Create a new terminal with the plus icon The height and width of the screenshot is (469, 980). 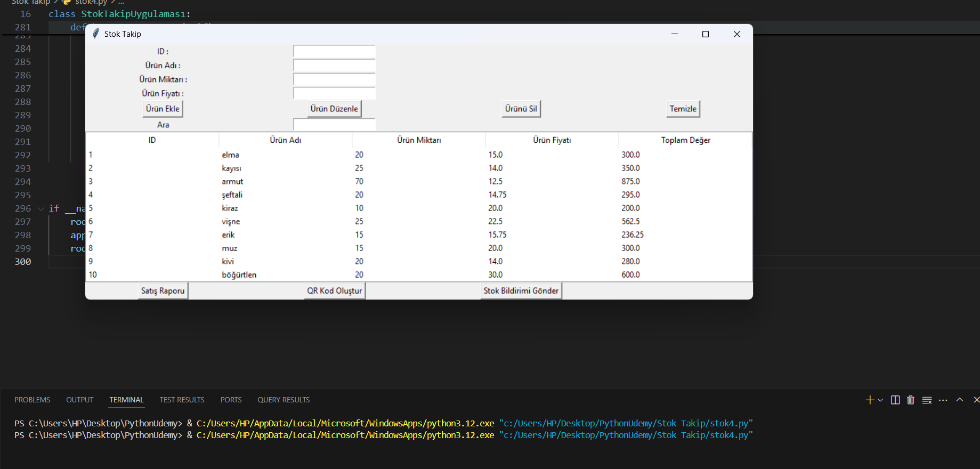click(x=869, y=400)
